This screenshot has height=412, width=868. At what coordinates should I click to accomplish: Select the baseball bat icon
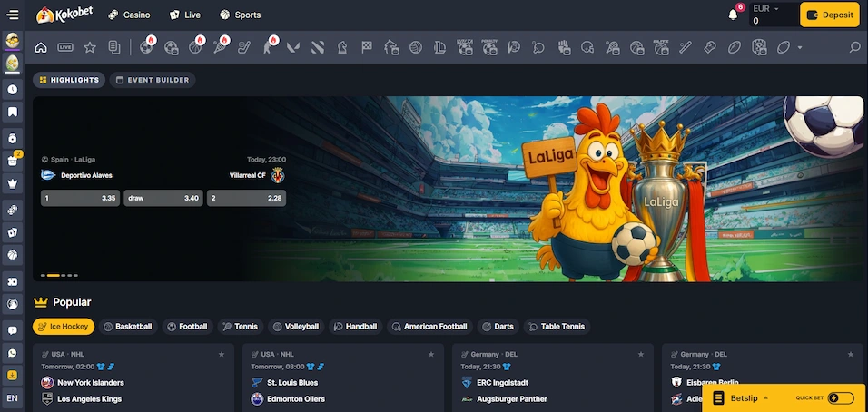686,47
